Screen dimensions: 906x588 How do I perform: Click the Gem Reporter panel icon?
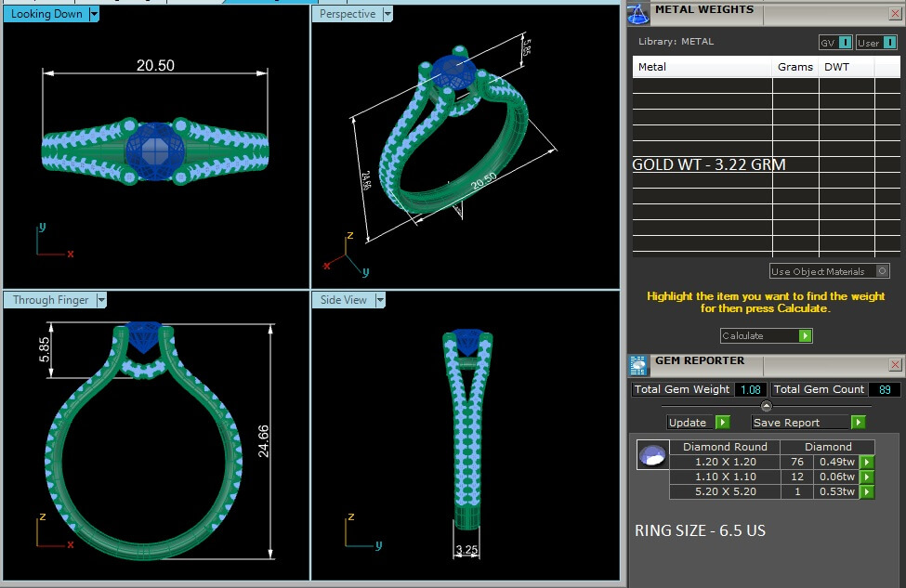pyautogui.click(x=638, y=364)
